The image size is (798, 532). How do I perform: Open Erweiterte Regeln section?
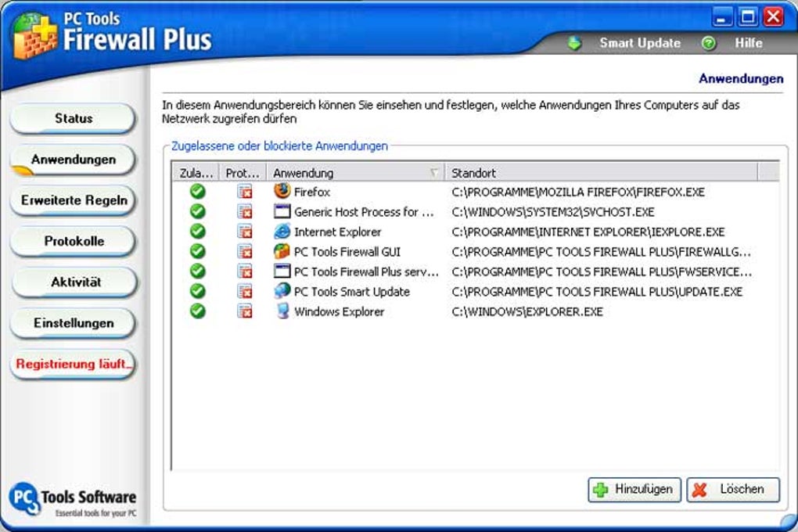74,200
